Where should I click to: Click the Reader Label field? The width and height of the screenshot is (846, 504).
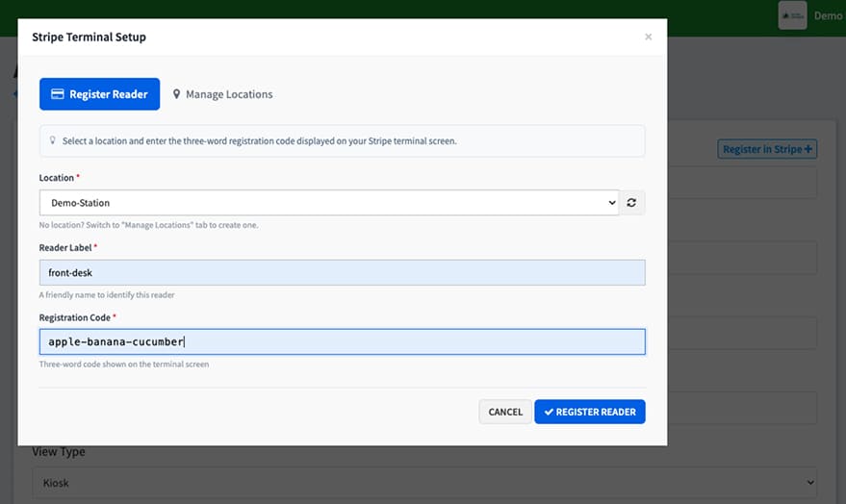342,273
